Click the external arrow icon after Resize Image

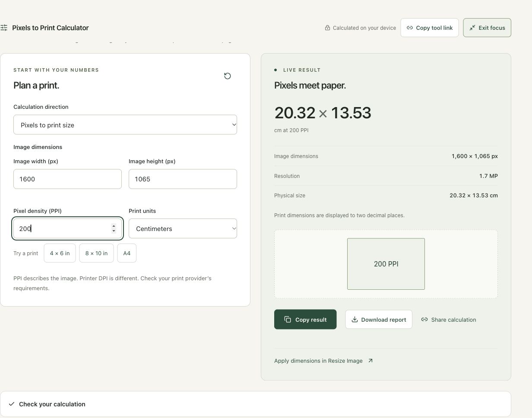click(x=370, y=361)
